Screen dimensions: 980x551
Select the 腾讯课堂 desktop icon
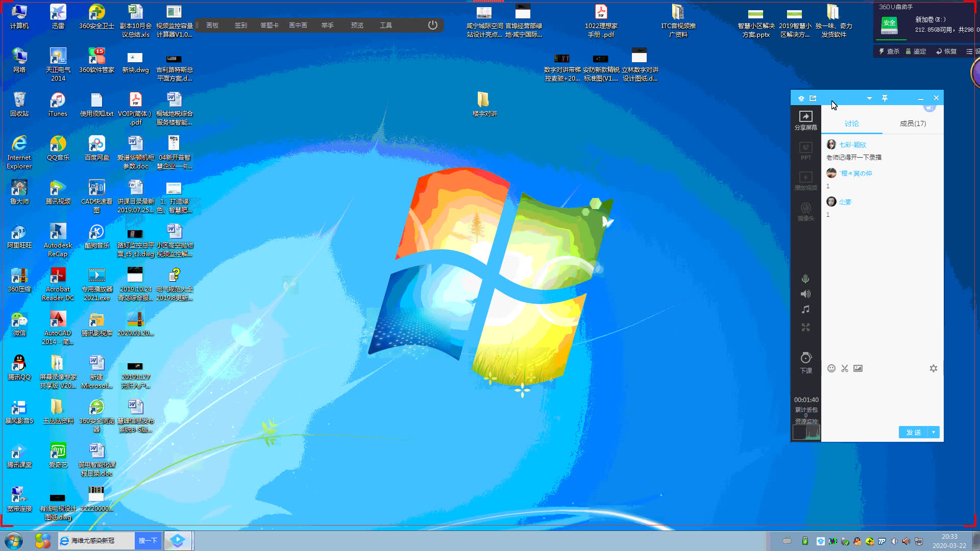click(x=19, y=456)
